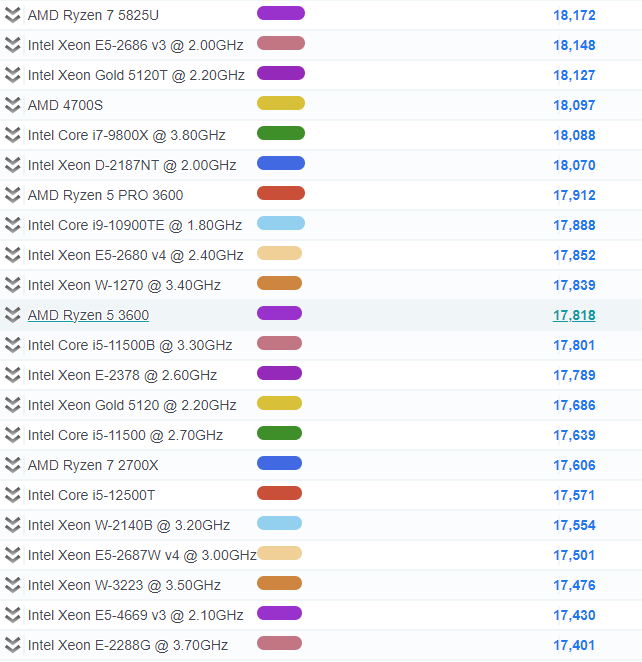
Task: Open the AMD Ryzen 7 5825U CPU link
Action: coord(93,15)
